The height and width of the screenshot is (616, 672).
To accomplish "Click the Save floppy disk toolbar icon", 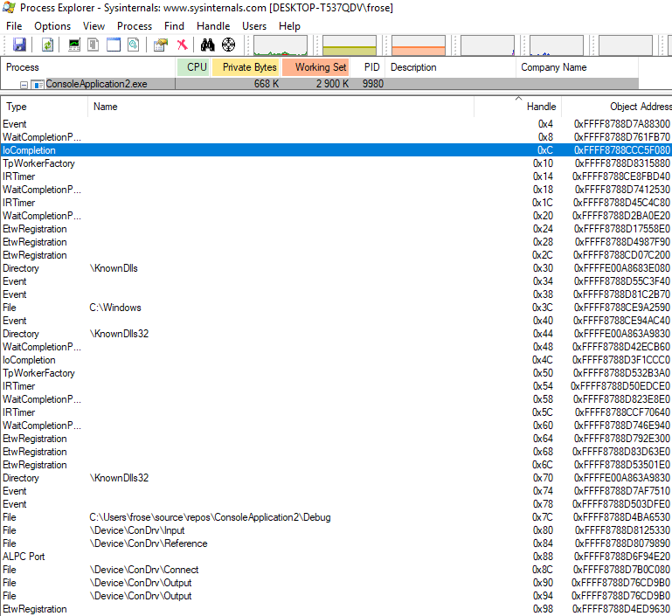I will [19, 45].
